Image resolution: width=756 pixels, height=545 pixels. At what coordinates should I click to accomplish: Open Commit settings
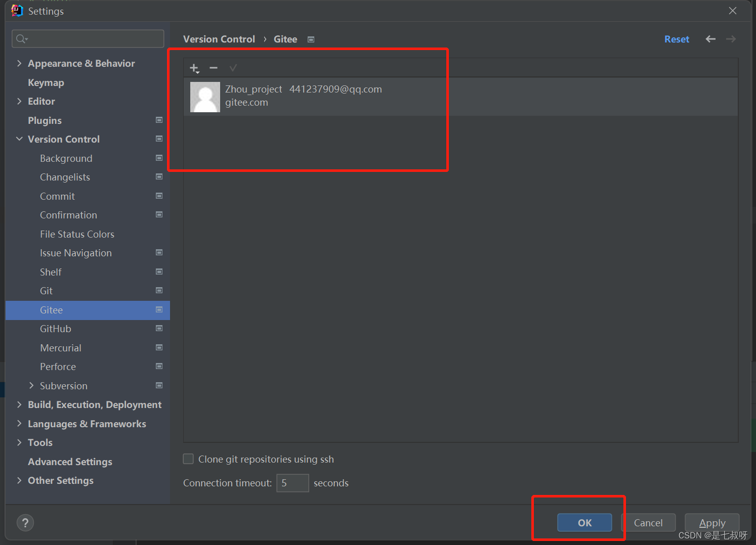pos(57,196)
